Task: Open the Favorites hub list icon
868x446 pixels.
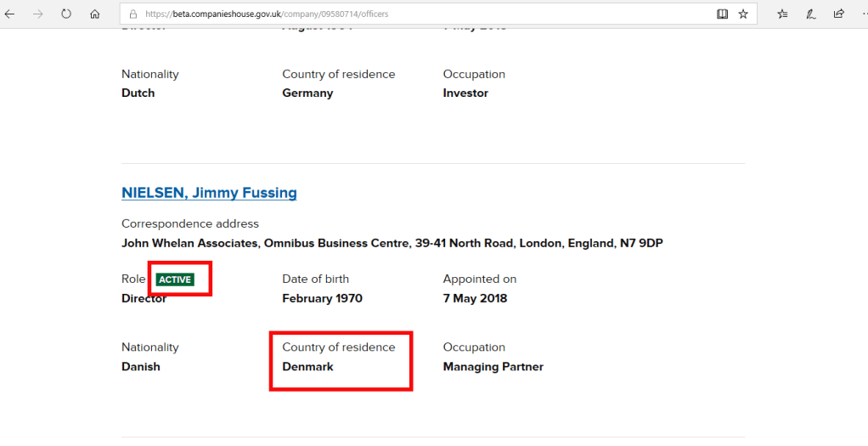Action: (783, 14)
